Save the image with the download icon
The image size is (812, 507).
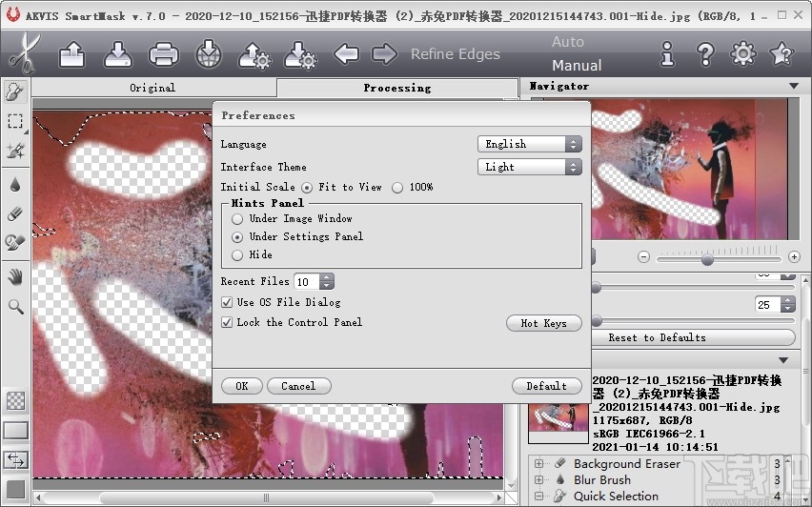pos(117,54)
